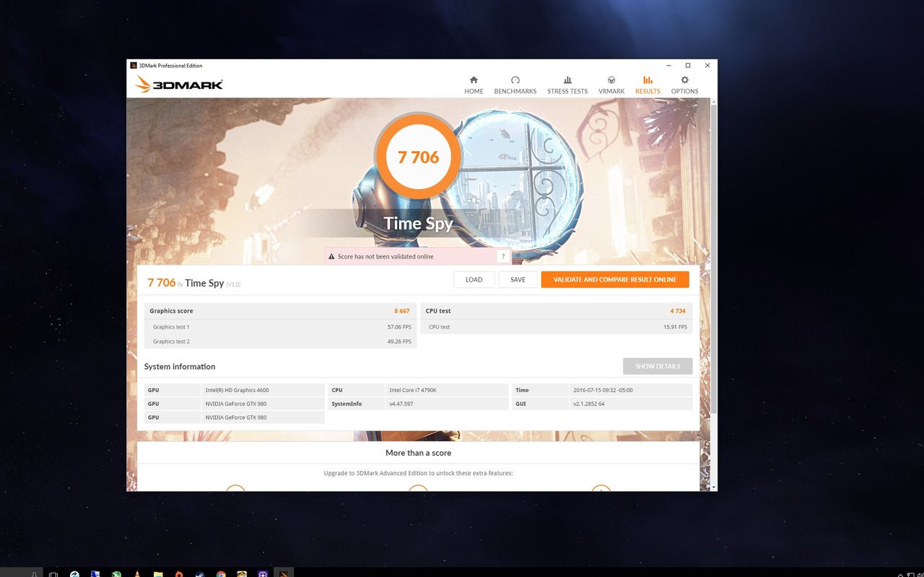Open Options via the gear icon
This screenshot has height=577, width=924.
[684, 80]
